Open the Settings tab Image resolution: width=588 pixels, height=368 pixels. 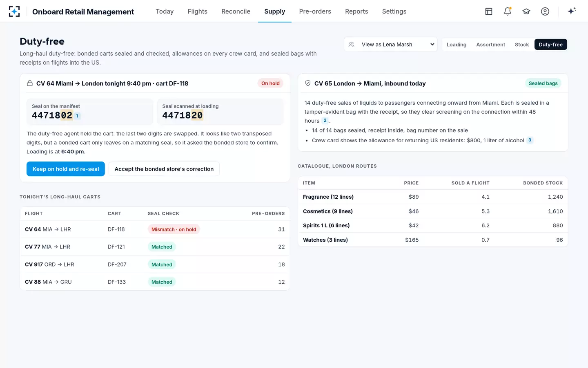pos(394,11)
